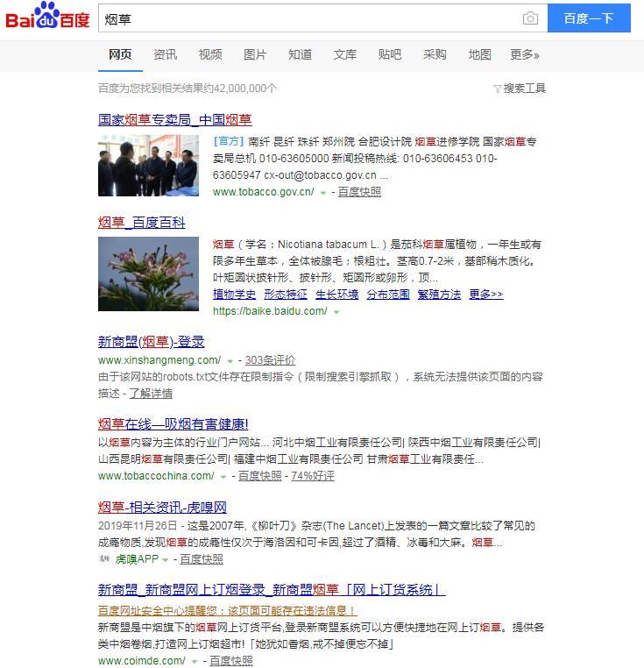Click the 更多>> baike sublink
The width and height of the screenshot is (644, 668).
click(x=486, y=295)
